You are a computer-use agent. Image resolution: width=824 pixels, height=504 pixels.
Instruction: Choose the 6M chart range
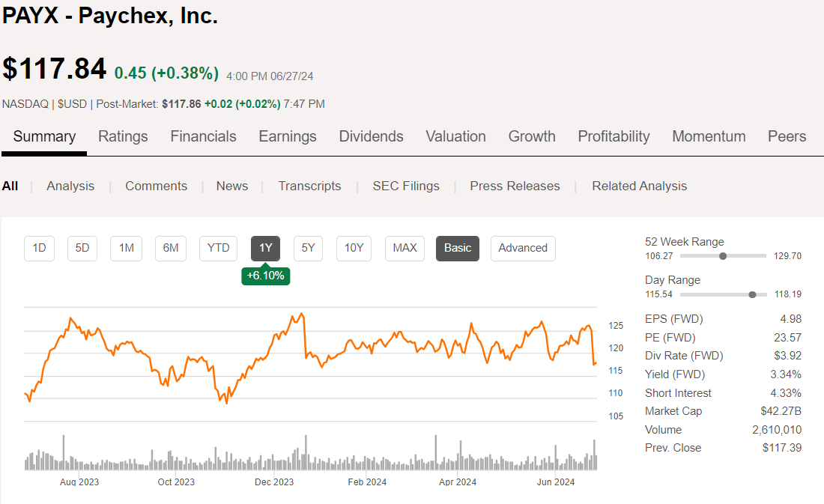pos(171,248)
